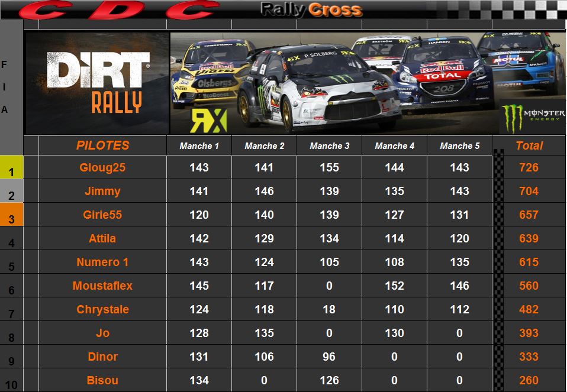This screenshot has width=567, height=392.
Task: Click Attila's Manche 1 score 142
Action: coord(199,238)
